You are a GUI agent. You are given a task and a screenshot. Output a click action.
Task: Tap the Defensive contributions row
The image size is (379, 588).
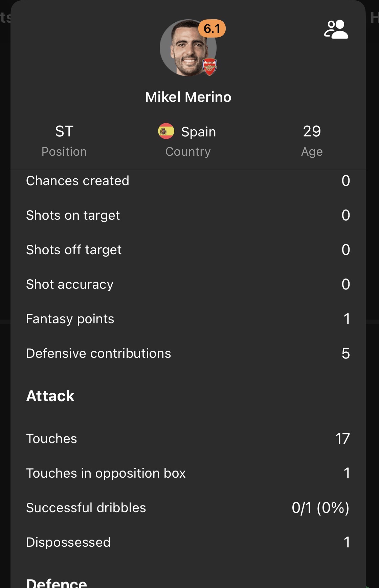click(188, 353)
